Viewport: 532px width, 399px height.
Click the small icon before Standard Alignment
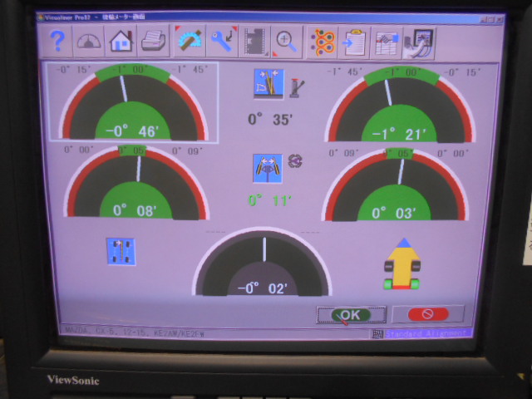pyautogui.click(x=377, y=334)
